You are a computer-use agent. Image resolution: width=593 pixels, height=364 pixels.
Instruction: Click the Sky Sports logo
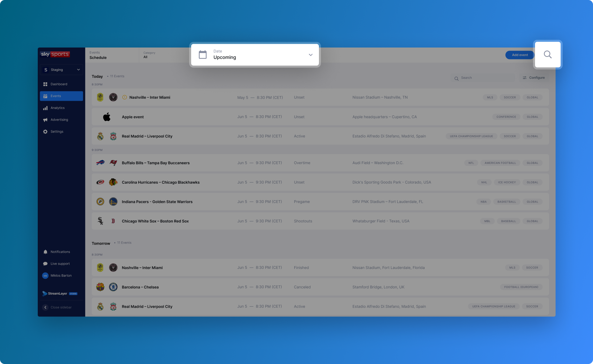click(x=55, y=54)
